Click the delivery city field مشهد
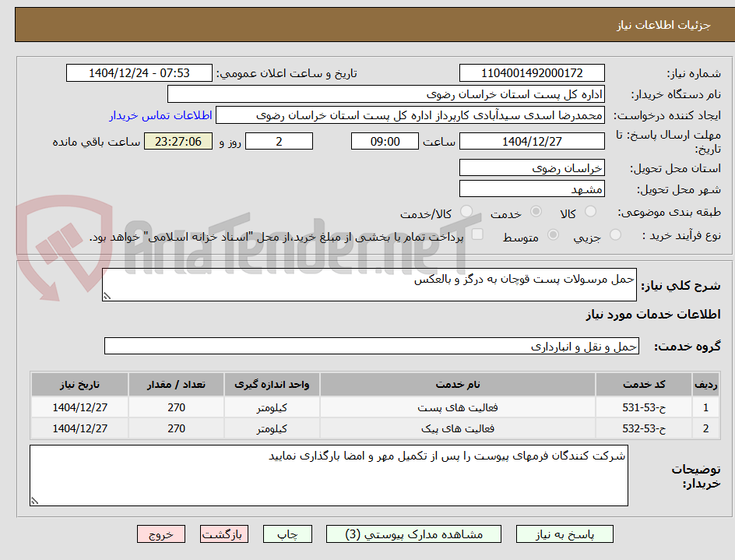The height and width of the screenshot is (560, 735). 532,189
